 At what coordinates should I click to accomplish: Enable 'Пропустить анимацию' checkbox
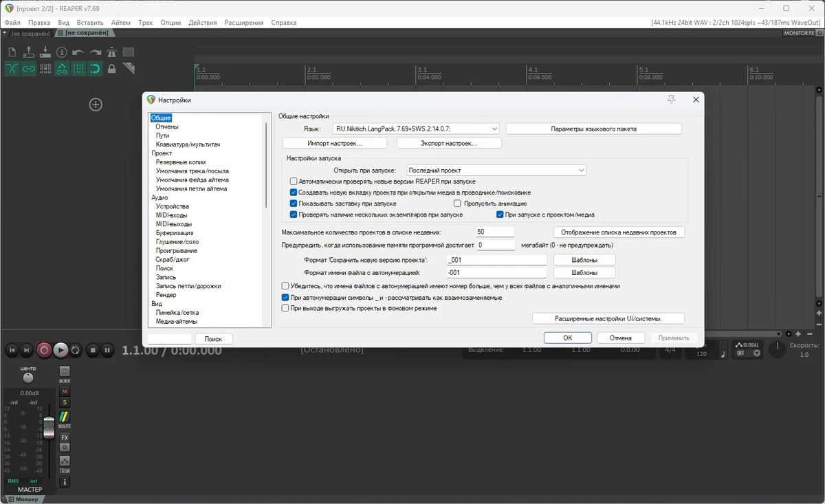(457, 204)
